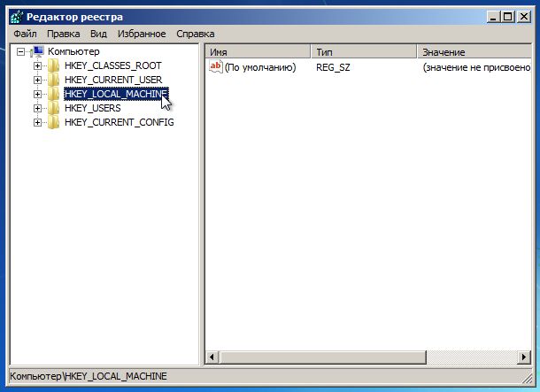Screen dimensions: 540x392
Task: Expand the HKEY_CURRENT_CONFIG key
Action: coord(37,122)
